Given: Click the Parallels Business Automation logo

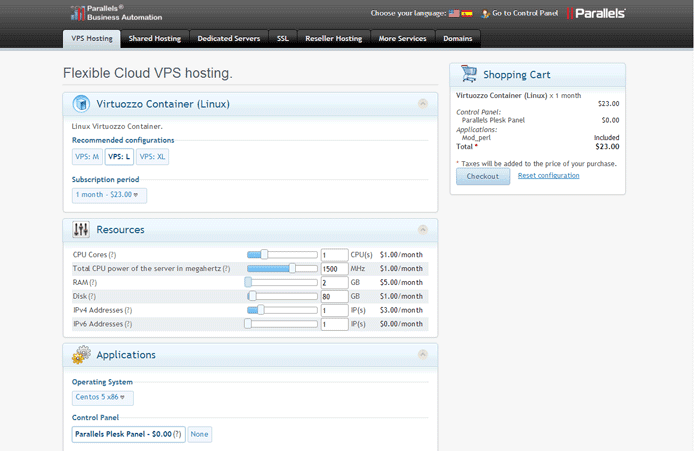Looking at the screenshot, I should click(117, 13).
